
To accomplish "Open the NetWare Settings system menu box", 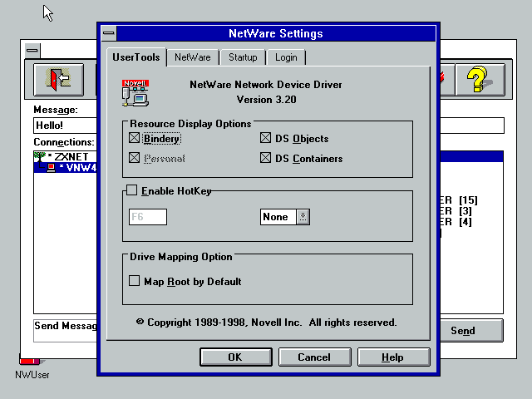I will pyautogui.click(x=109, y=33).
